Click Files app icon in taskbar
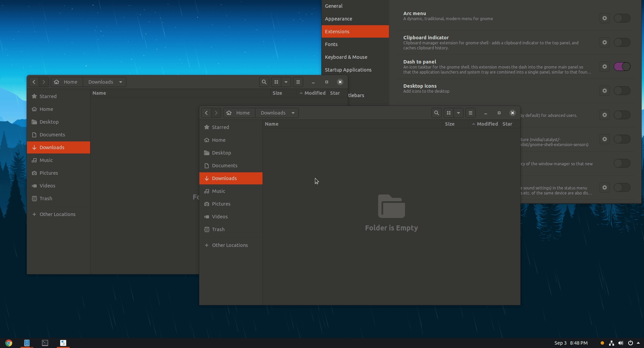The image size is (644, 348). (x=27, y=343)
